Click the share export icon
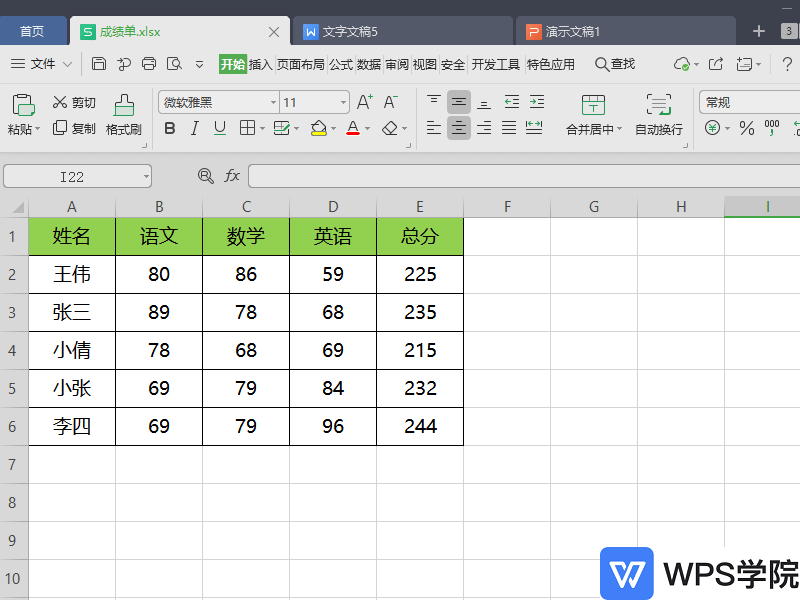This screenshot has width=800, height=600. click(716, 64)
